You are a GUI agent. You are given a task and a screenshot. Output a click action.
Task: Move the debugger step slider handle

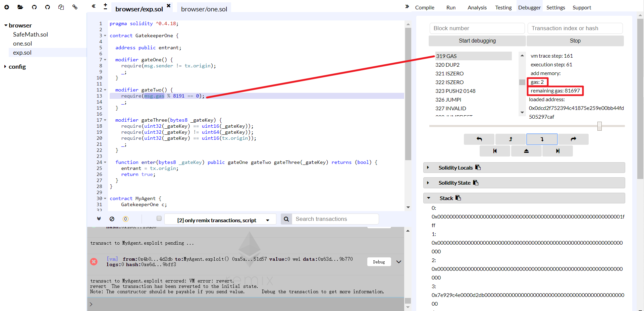(x=599, y=126)
